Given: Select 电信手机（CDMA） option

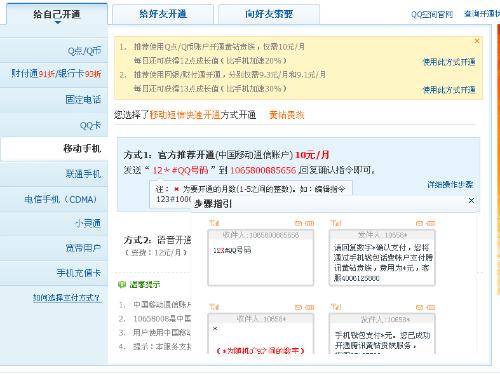Looking at the screenshot, I should tap(54, 199).
